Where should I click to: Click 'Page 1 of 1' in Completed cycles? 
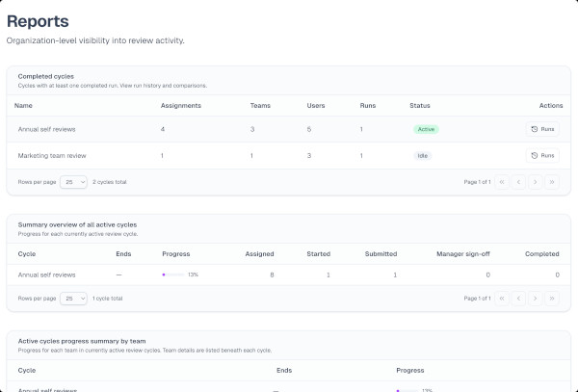click(x=478, y=182)
